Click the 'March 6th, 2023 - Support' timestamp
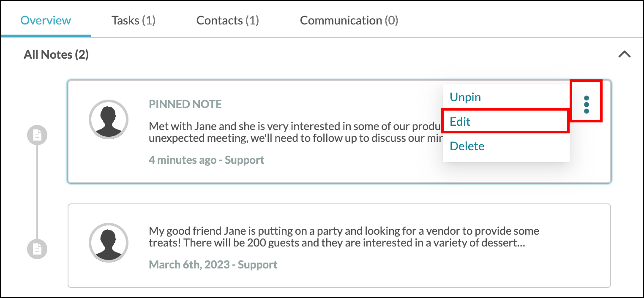This screenshot has height=298, width=644. tap(213, 265)
